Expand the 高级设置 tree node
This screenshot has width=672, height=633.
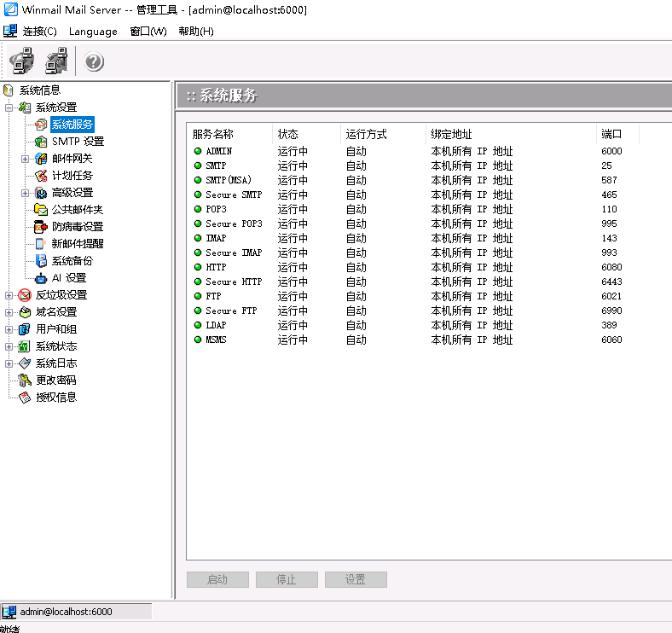point(26,193)
